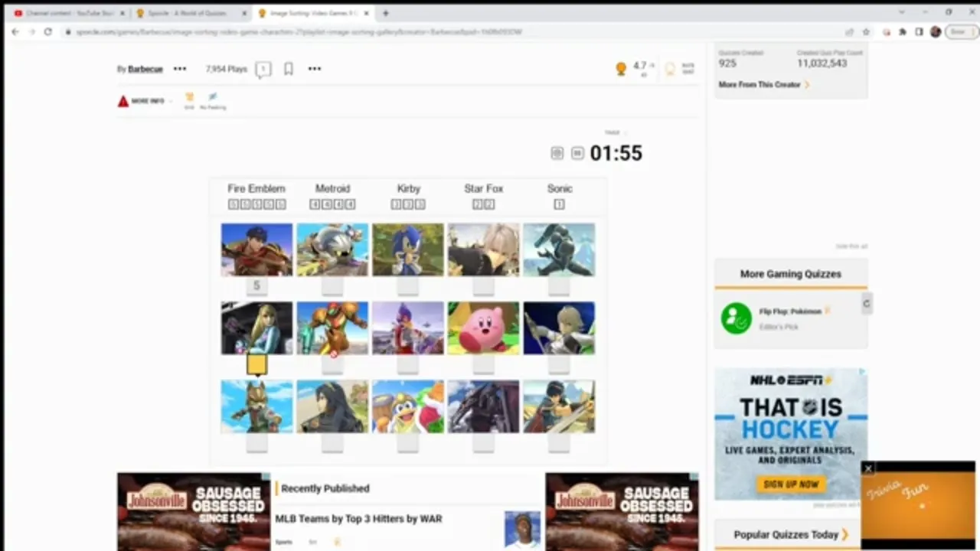Select the Image Sorting Video Games tab

pos(314,13)
